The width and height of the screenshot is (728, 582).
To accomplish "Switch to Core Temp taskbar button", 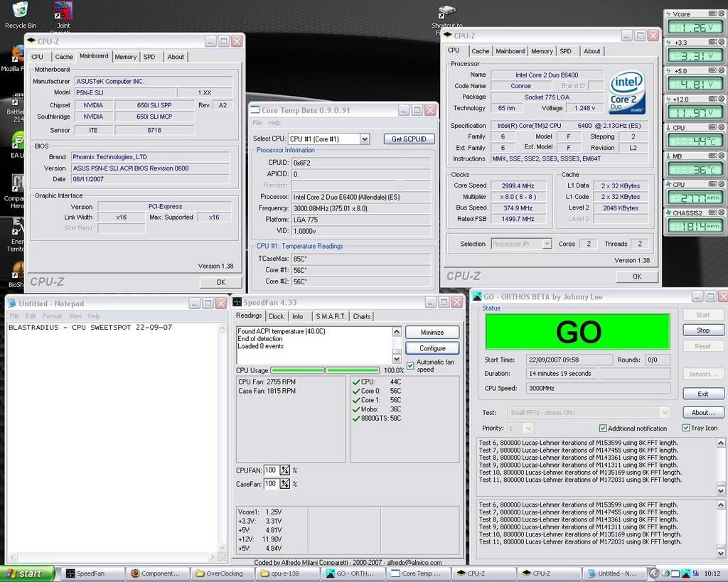I will [419, 573].
